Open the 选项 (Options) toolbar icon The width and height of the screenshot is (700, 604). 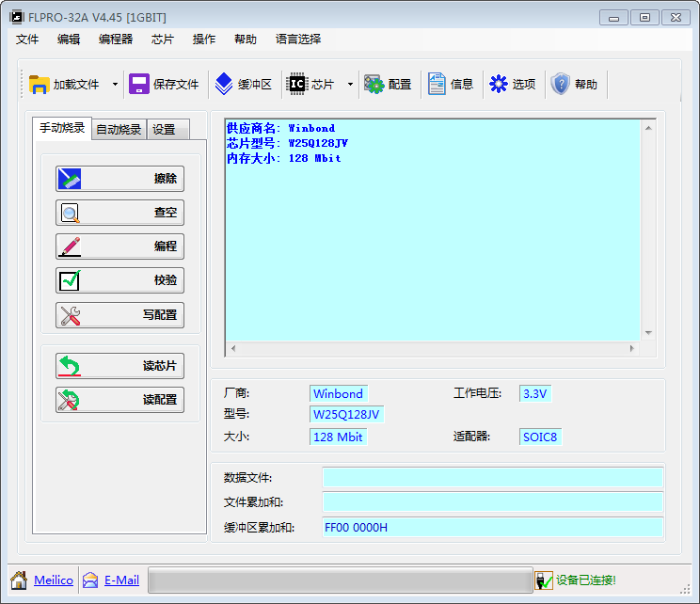[x=499, y=84]
